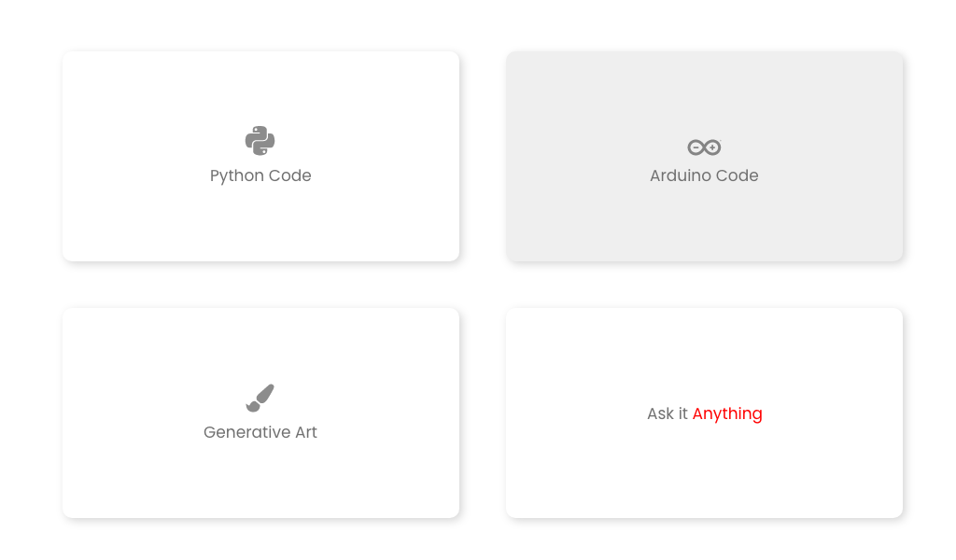This screenshot has width=956, height=560.
Task: Click the Python snake logo icon
Action: pyautogui.click(x=260, y=141)
